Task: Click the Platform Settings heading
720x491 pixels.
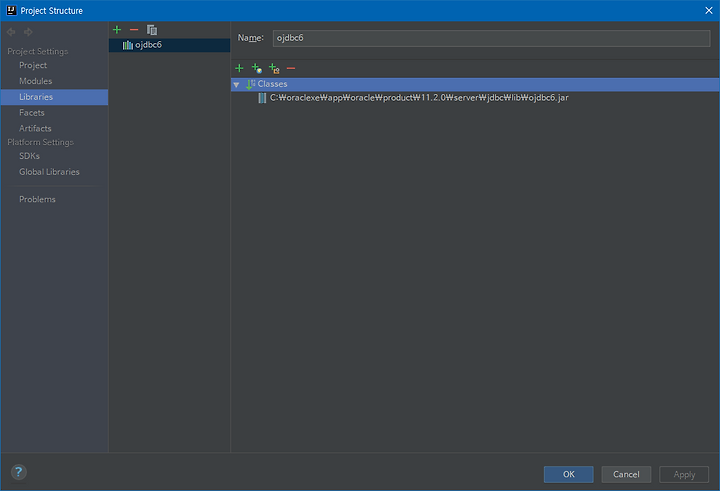Action: [x=40, y=142]
